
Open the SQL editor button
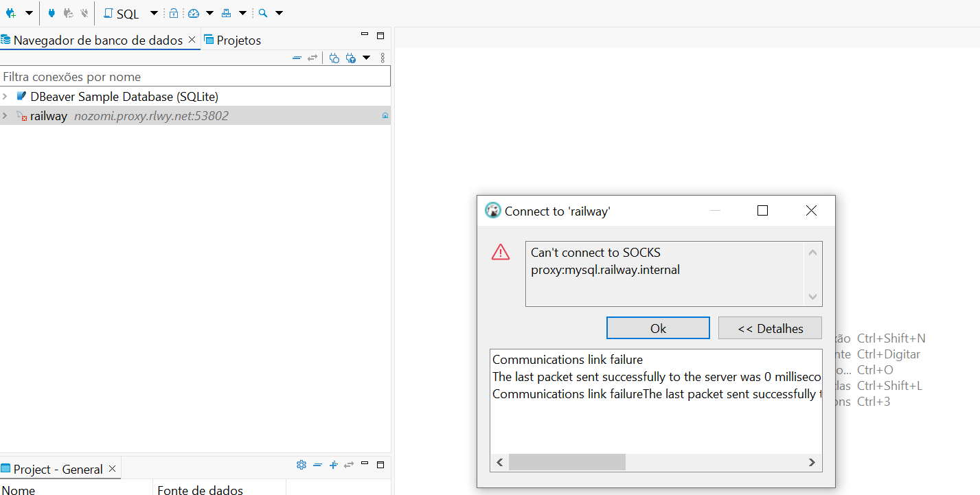[x=122, y=14]
